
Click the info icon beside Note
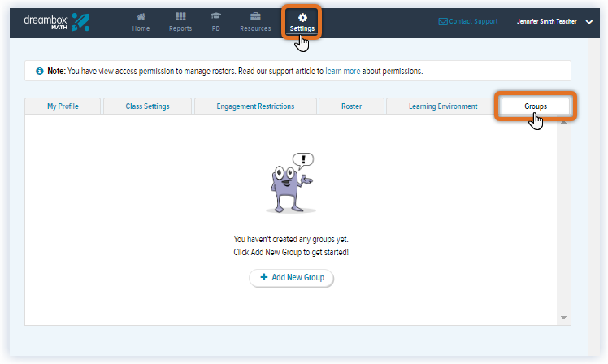click(x=40, y=71)
